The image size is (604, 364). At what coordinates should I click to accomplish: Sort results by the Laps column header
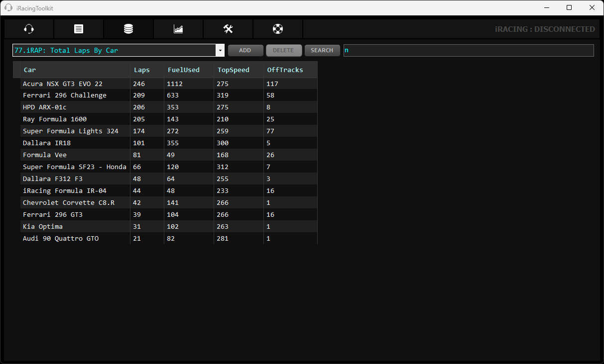141,70
